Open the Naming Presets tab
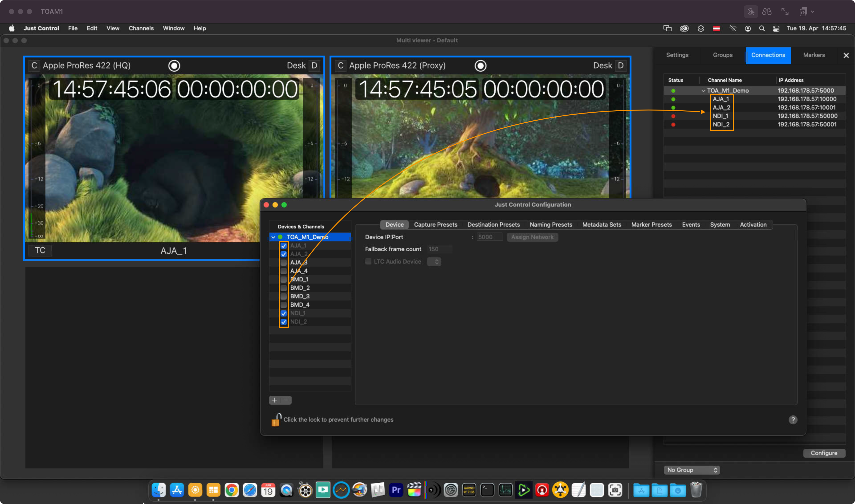This screenshot has height=504, width=855. pyautogui.click(x=551, y=224)
